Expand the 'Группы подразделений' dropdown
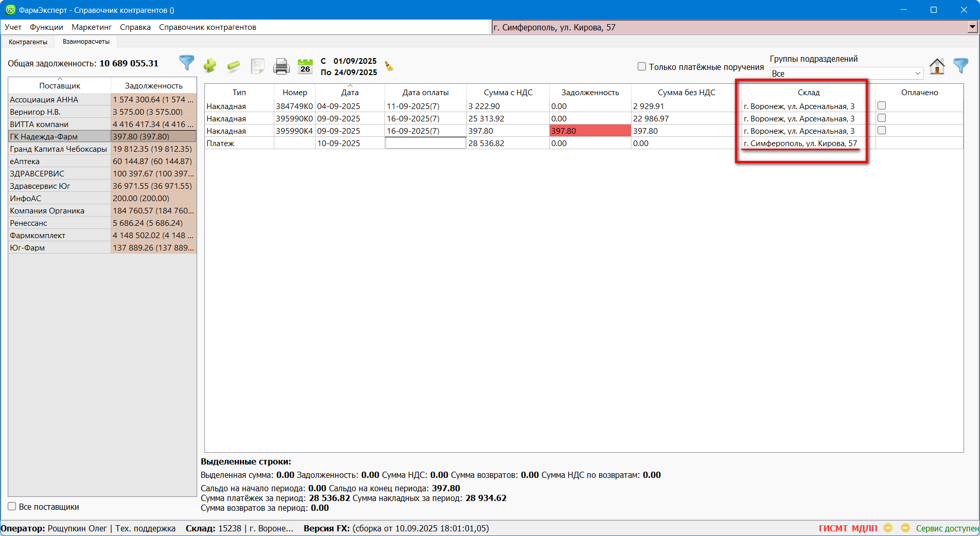This screenshot has width=980, height=536. [917, 74]
